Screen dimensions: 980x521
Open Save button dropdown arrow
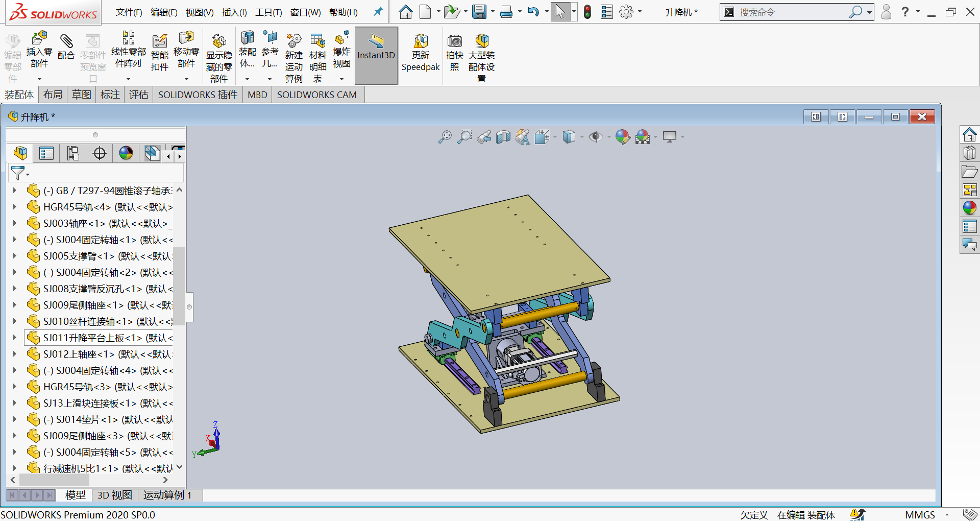tap(493, 12)
